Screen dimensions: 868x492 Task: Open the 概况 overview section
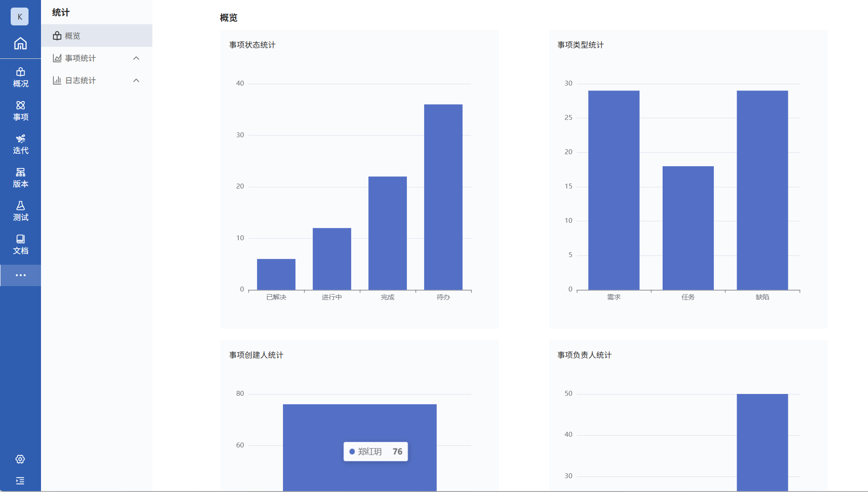tap(20, 78)
